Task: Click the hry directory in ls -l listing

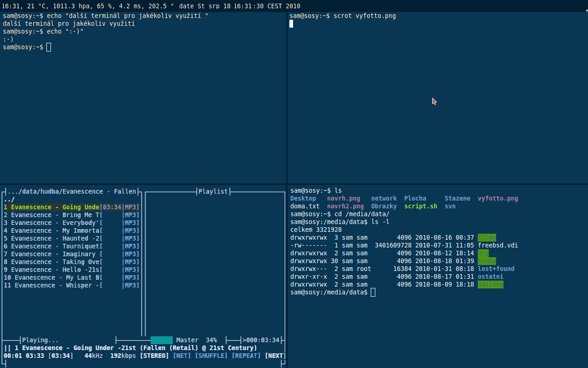Action: 483,253
